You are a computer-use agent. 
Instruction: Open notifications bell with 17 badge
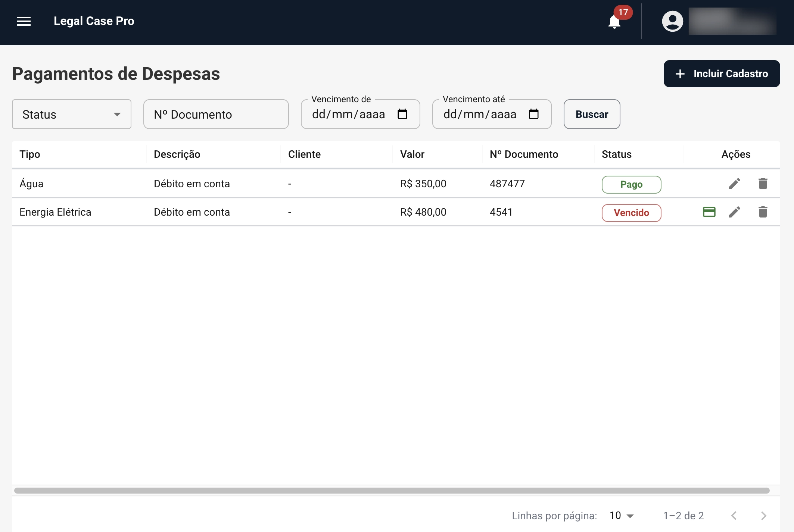tap(614, 22)
